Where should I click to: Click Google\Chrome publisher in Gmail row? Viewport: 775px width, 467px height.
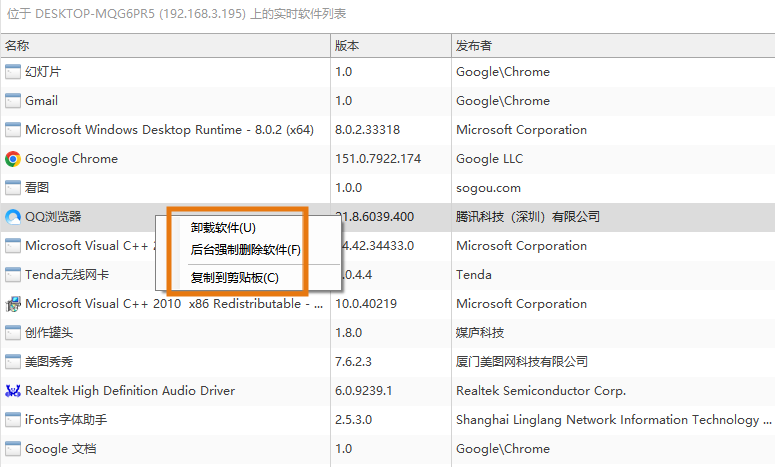503,101
